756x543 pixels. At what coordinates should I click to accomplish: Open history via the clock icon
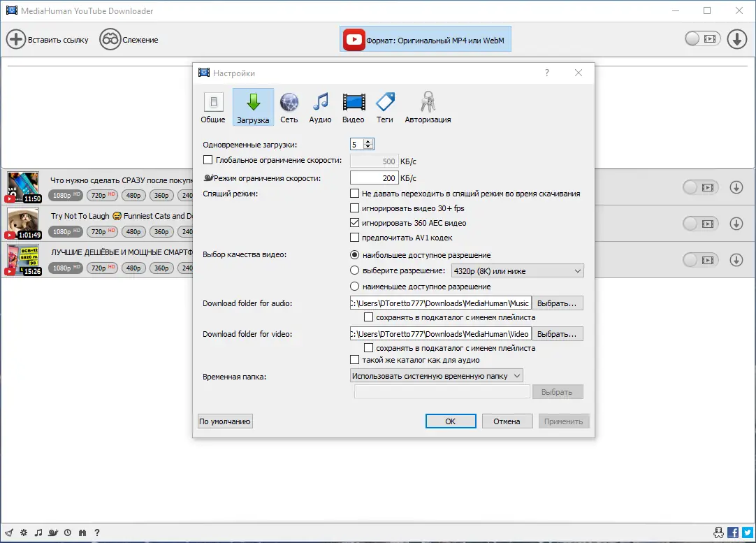pos(67,532)
